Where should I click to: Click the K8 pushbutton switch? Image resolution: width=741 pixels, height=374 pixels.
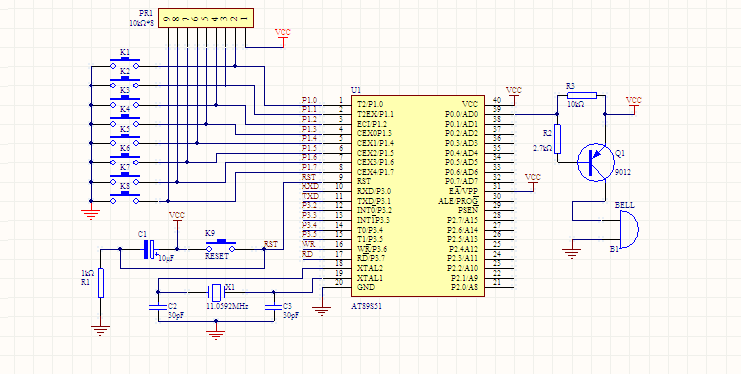[x=125, y=198]
